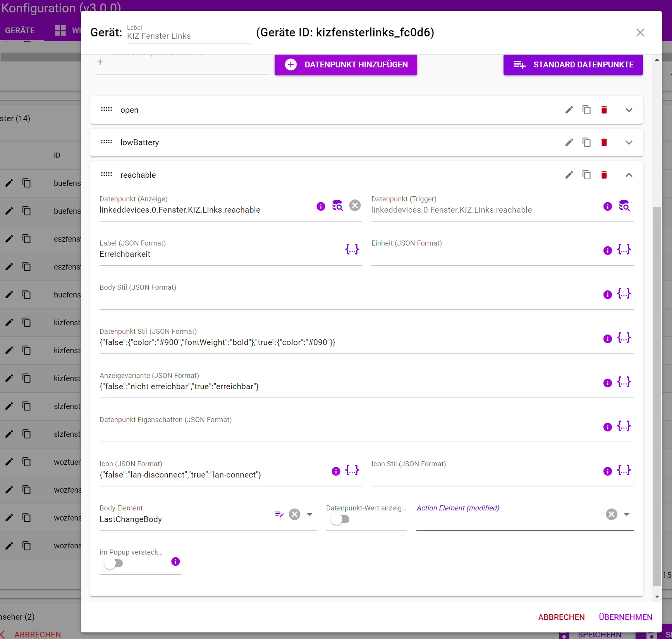Delete the open datapoint

click(604, 110)
